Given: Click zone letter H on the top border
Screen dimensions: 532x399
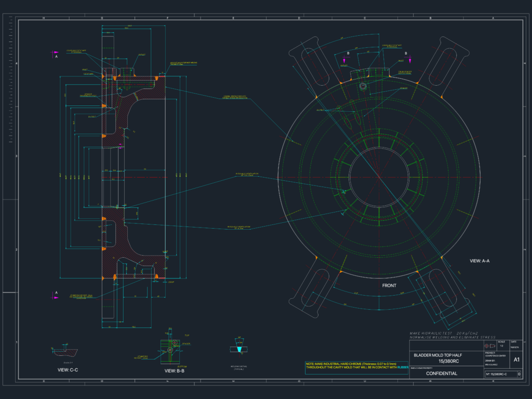Looking at the screenshot, I should tap(44, 18).
